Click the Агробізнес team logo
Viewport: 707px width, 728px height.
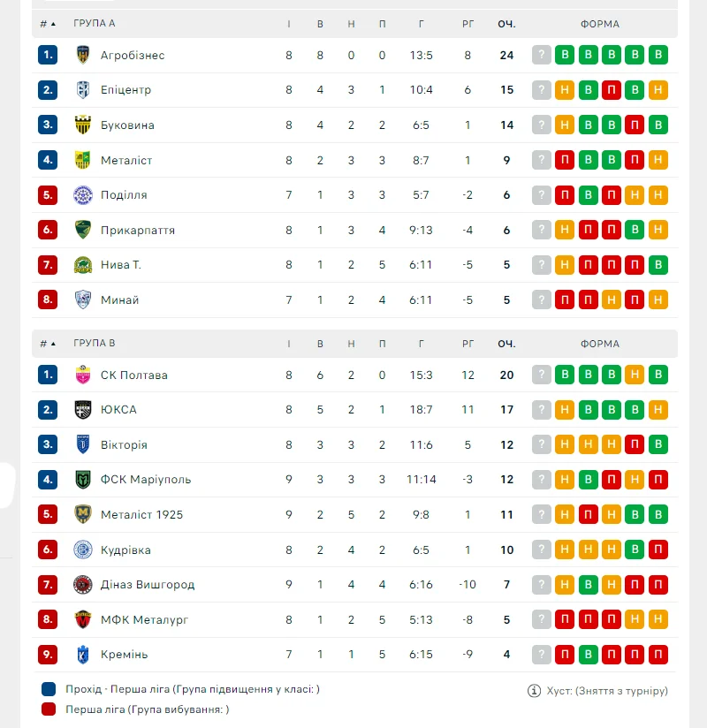(x=83, y=55)
